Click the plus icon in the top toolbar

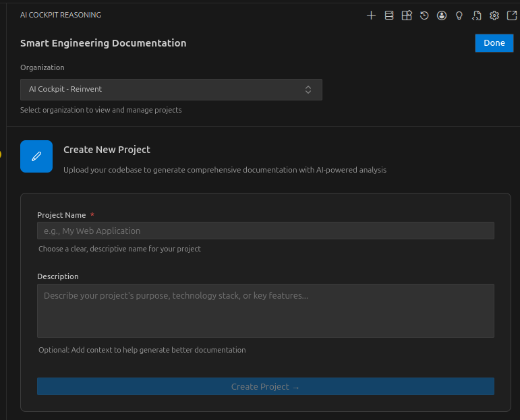tap(371, 16)
